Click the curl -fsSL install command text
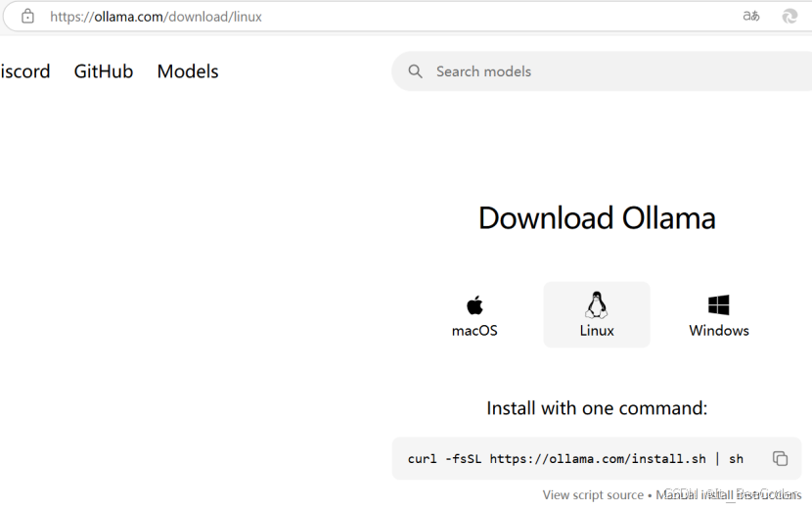The image size is (812, 509). pyautogui.click(x=575, y=459)
